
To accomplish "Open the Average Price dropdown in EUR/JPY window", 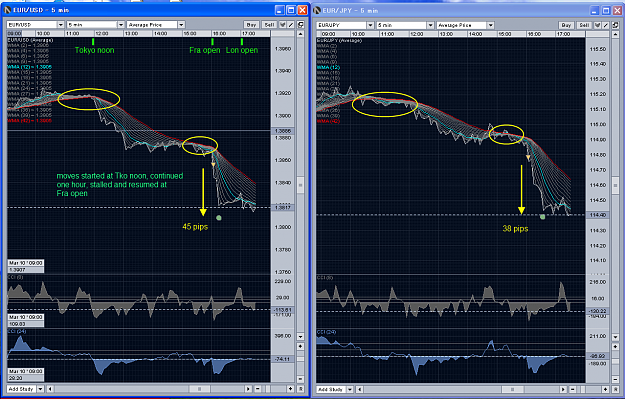I will (x=466, y=25).
